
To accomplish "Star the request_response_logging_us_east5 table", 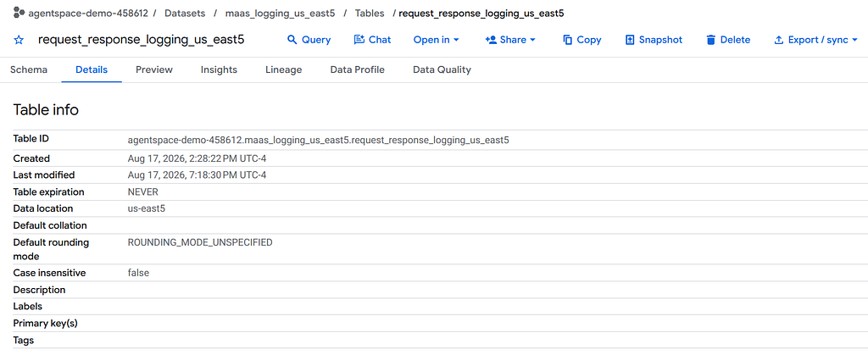I will [19, 40].
